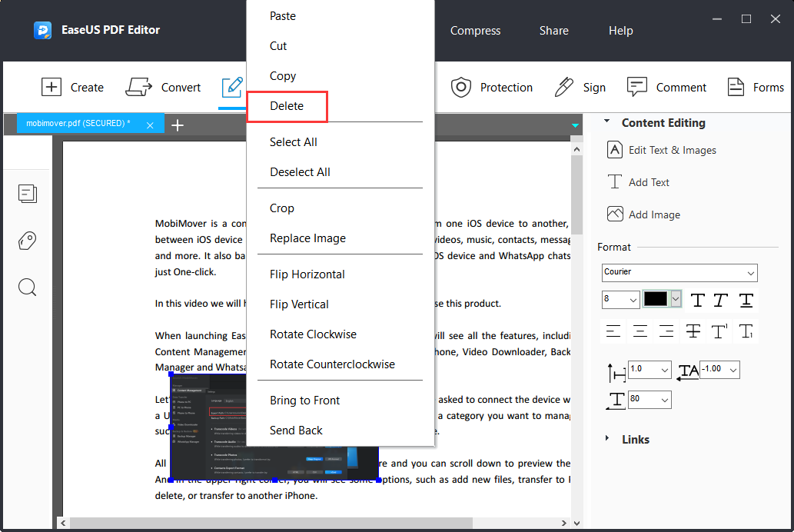Toggle bold text formatting

click(697, 301)
